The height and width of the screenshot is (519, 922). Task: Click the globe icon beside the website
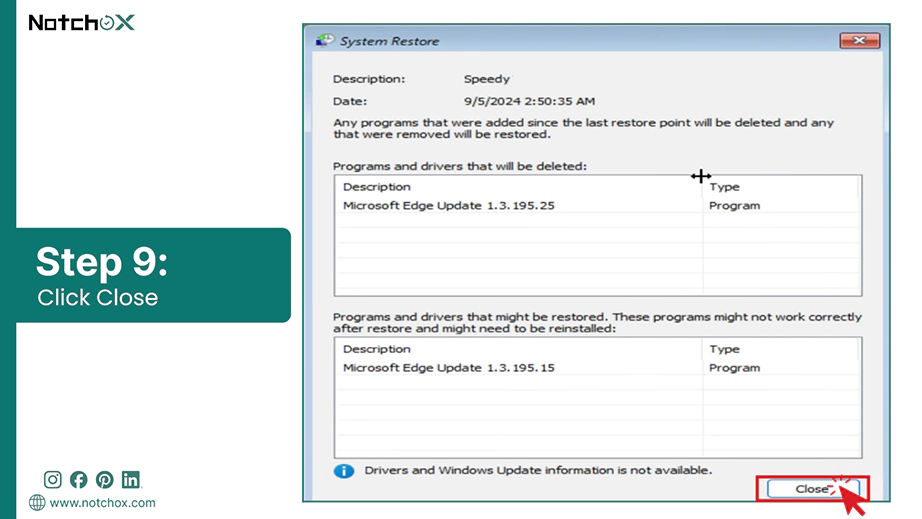(x=37, y=503)
